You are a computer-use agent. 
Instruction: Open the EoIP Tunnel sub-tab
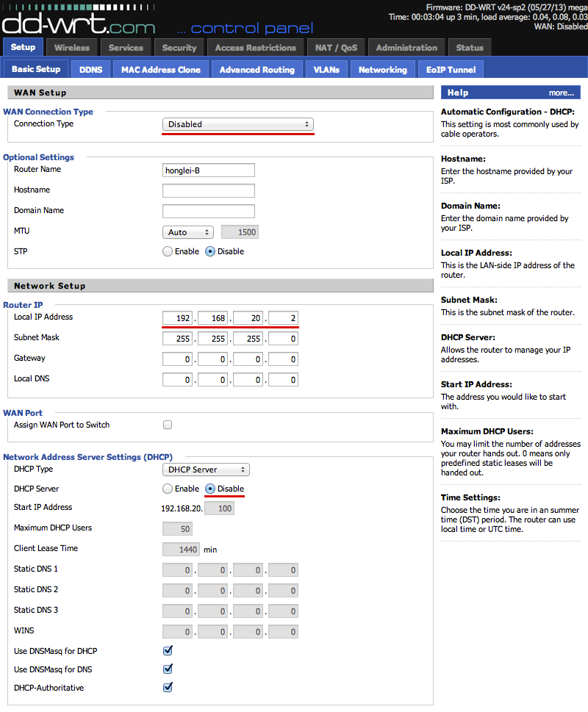point(451,70)
